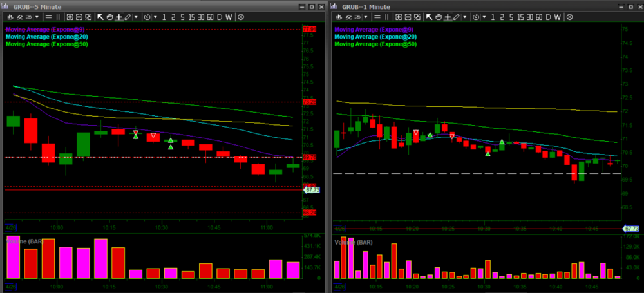Select the hand pan tool in 5 Minute chart
Viewport: 644px width, 293px height.
click(109, 17)
